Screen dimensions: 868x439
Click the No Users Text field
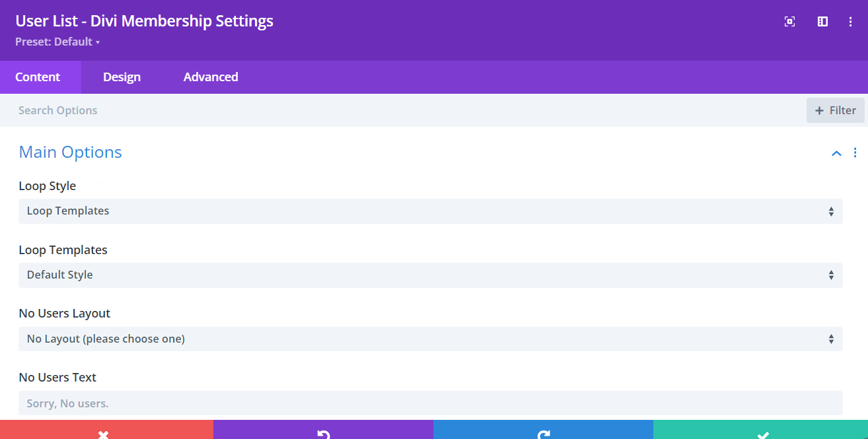[x=430, y=403]
